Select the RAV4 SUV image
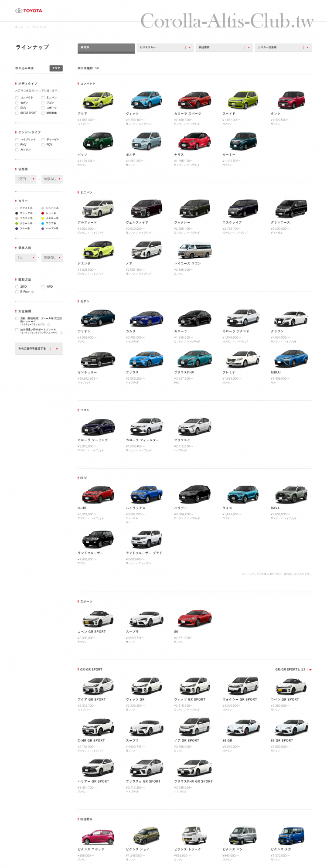327x868 pixels. [x=291, y=494]
